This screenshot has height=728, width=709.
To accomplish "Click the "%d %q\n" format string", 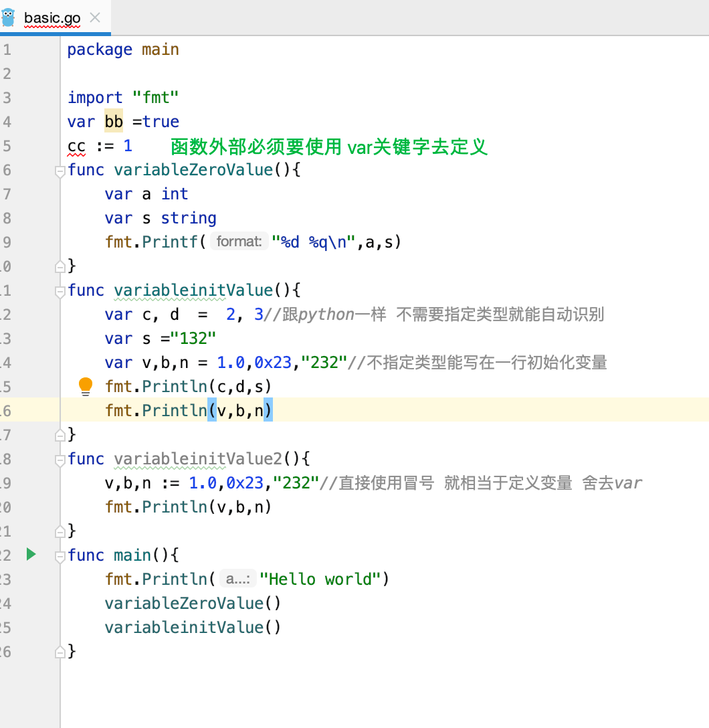I will click(313, 242).
